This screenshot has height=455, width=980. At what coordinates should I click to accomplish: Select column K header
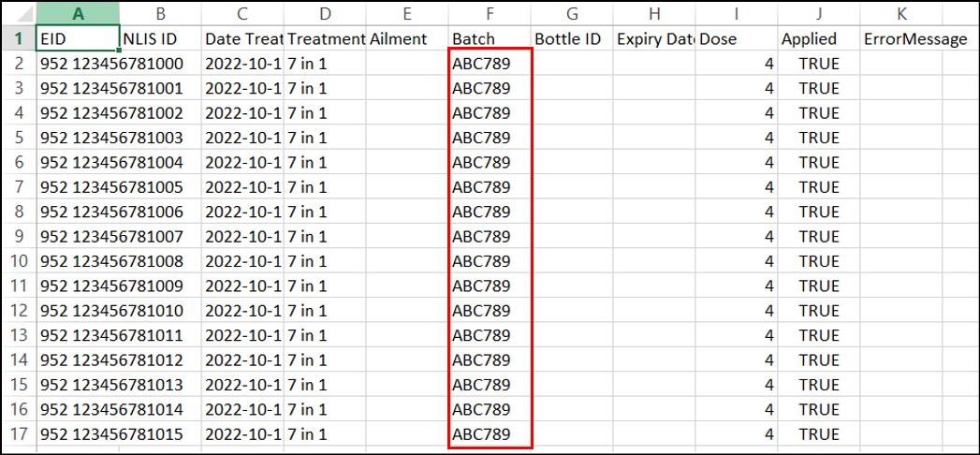click(900, 13)
